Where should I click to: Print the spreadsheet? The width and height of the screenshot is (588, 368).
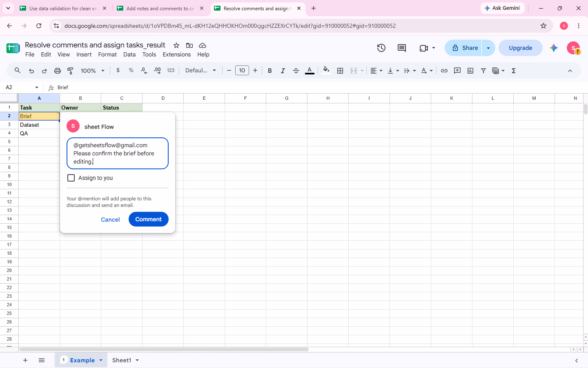pos(58,71)
